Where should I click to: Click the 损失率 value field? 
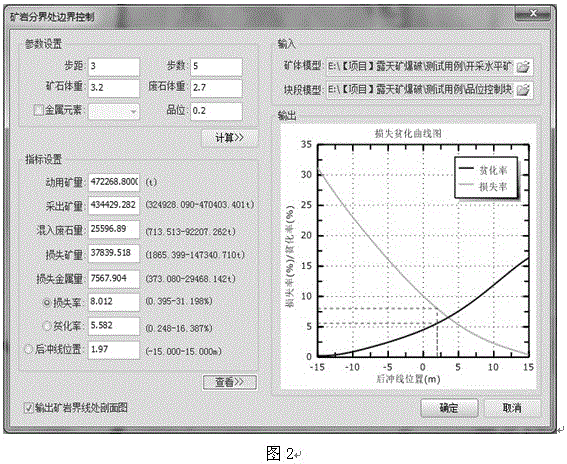pos(114,302)
